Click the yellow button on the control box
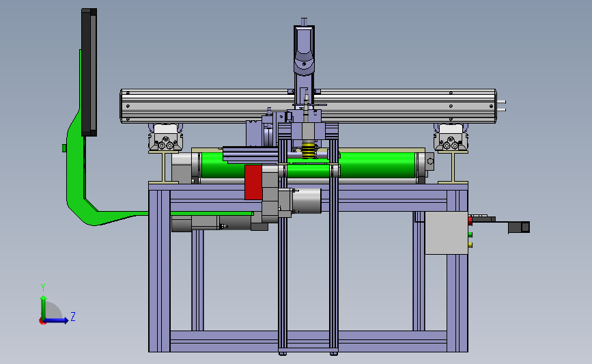Screen dimensions: 592x364 [470, 245]
